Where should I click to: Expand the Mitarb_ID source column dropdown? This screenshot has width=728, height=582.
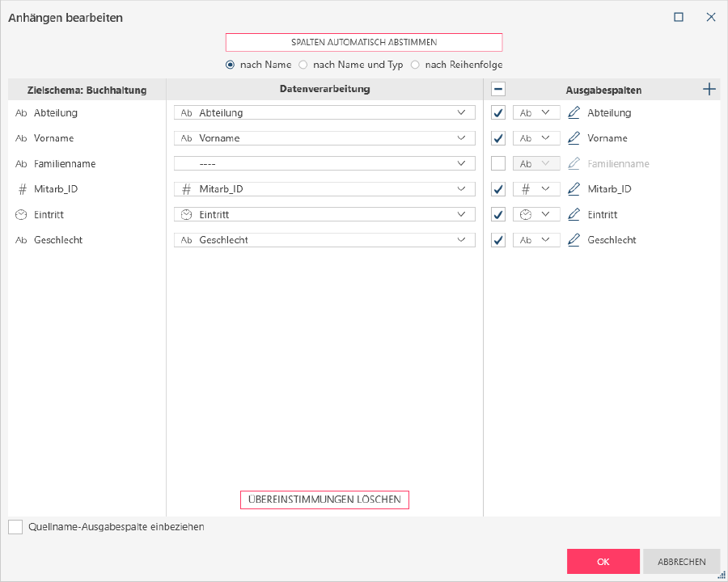click(324, 189)
